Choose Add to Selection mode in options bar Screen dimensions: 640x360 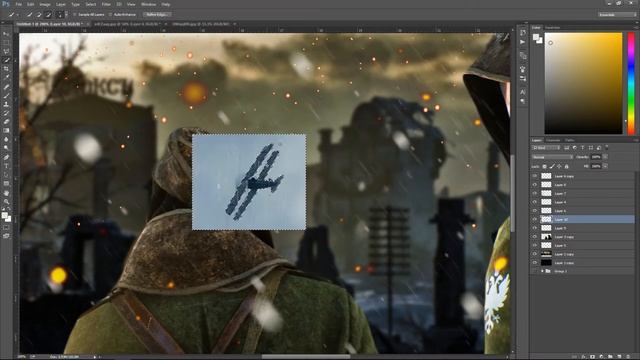[x=39, y=14]
